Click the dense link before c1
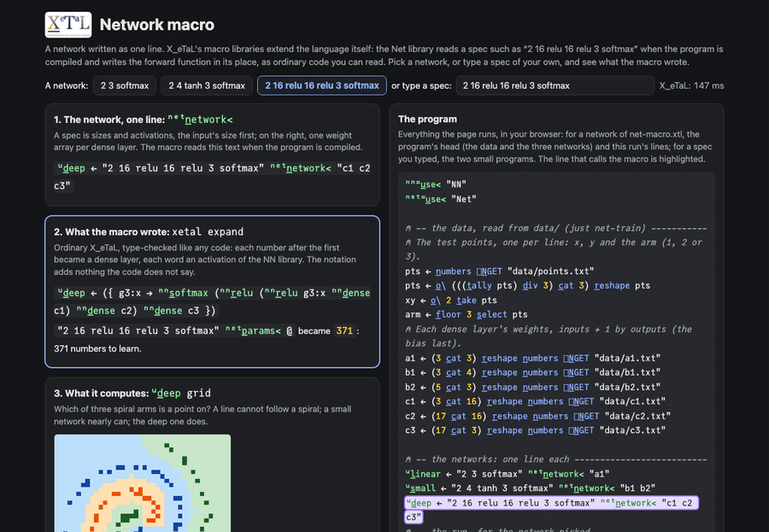This screenshot has width=769, height=532. [350, 293]
